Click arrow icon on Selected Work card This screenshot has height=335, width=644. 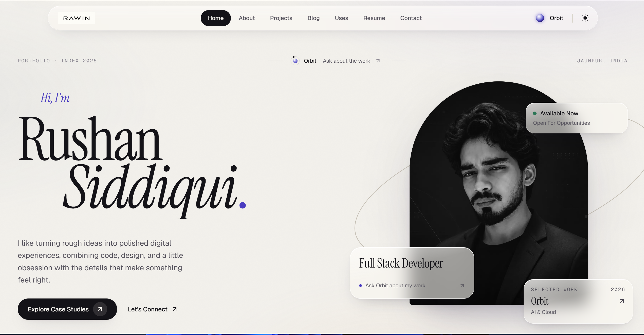point(622,301)
